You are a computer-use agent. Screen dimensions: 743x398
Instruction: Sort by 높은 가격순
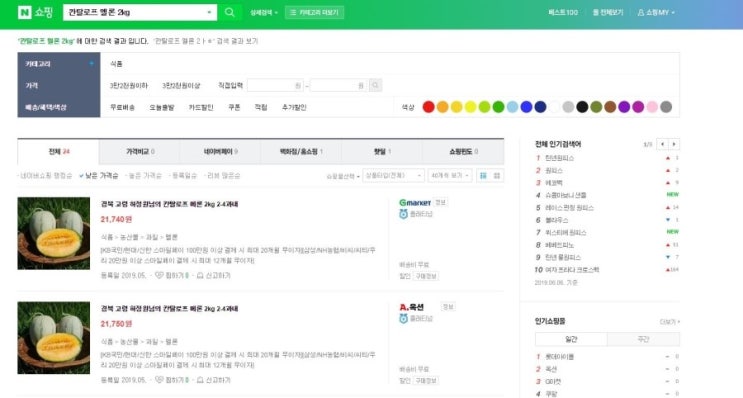point(145,176)
